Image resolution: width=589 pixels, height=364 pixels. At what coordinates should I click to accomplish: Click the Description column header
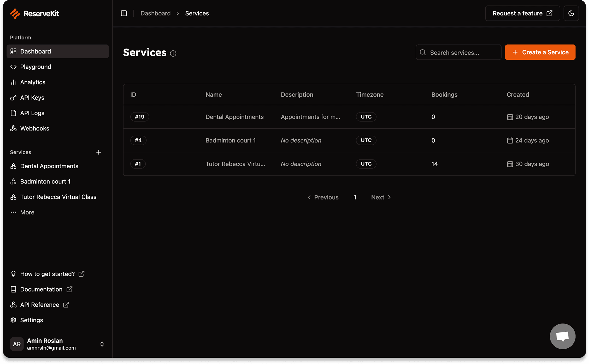coord(297,95)
